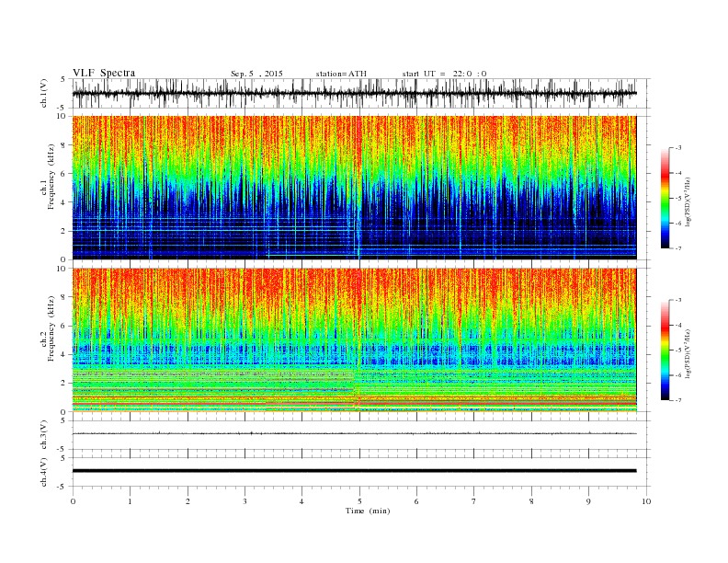Screen dimensions: 728x563
Task: Click the "ch.1(V)" waveform axis label
Action: [44, 93]
